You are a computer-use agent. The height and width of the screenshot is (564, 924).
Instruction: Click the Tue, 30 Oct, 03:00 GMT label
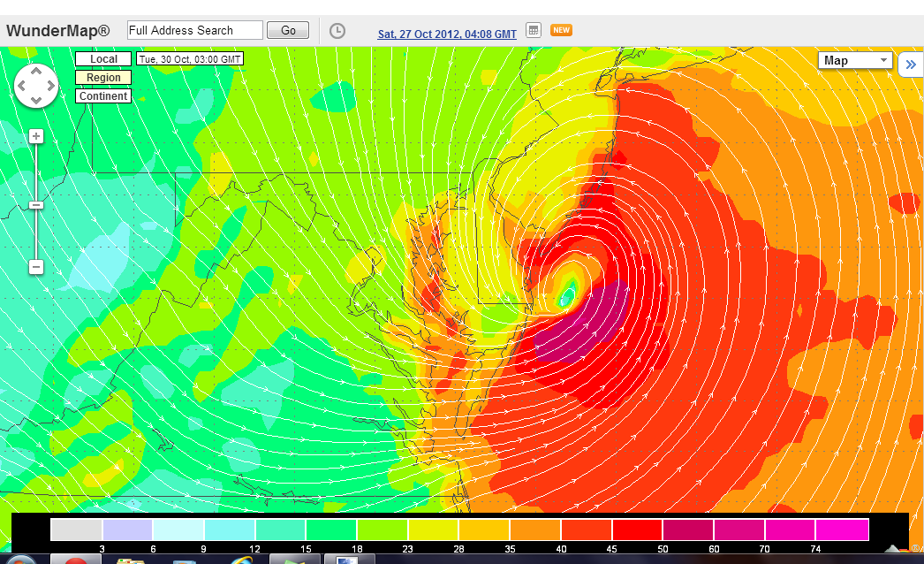190,59
